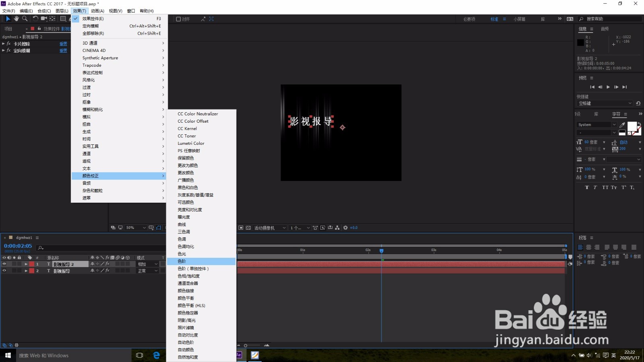Screen dimensions: 644x362
Task: Select the Rectangle shape tool
Action: (63, 19)
